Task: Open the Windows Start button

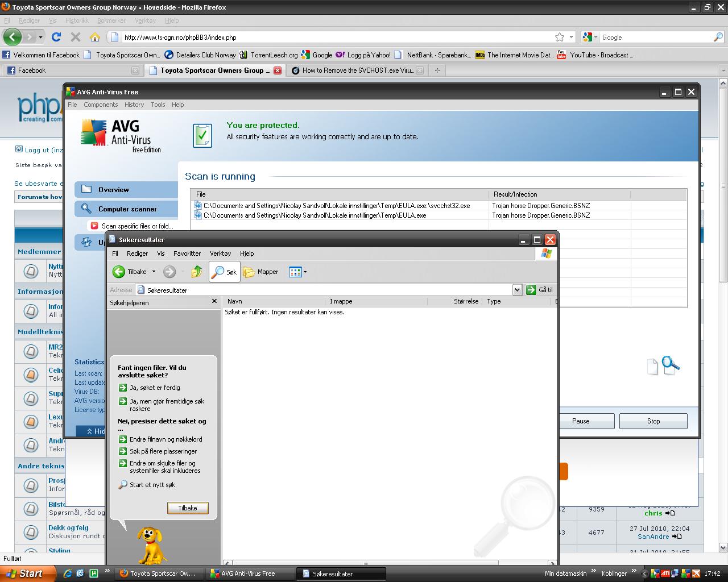Action: click(26, 573)
